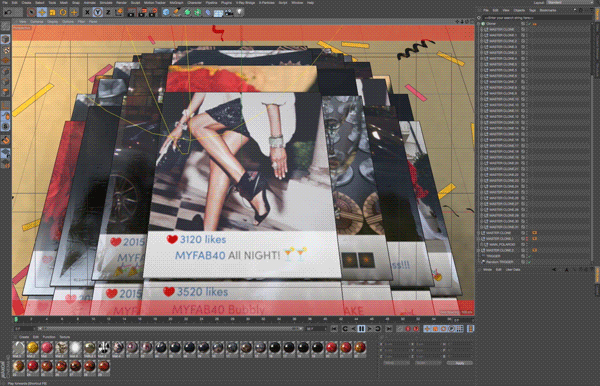Viewport: 600px width, 386px height.
Task: Select the gold material sphere
Action: 33,347
